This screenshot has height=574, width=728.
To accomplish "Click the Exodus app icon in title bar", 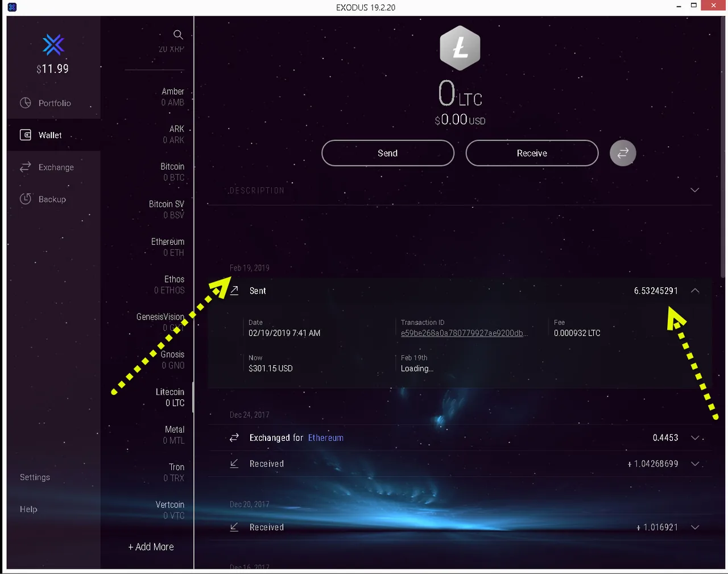I will point(12,7).
